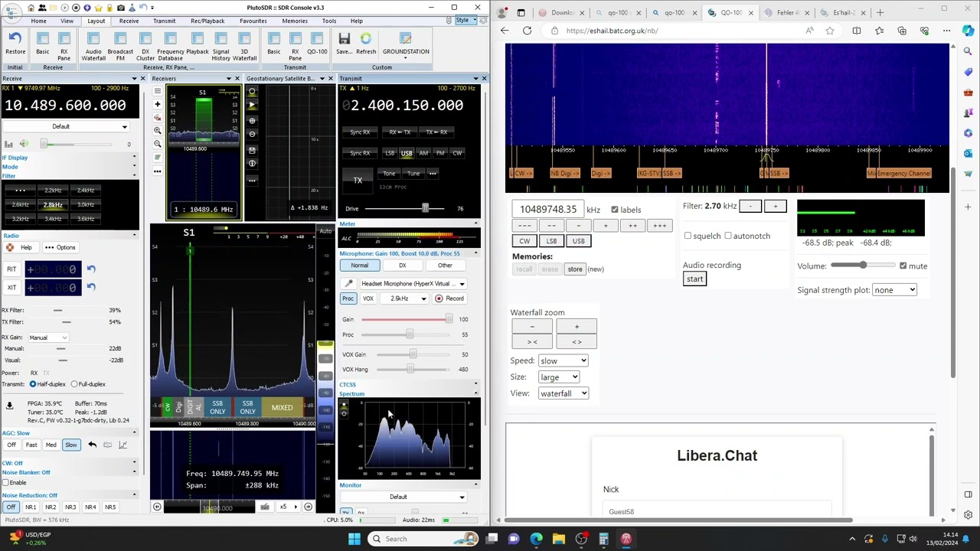Open the Broadcast FM layout
Screen dimensions: 980x551
[120, 46]
